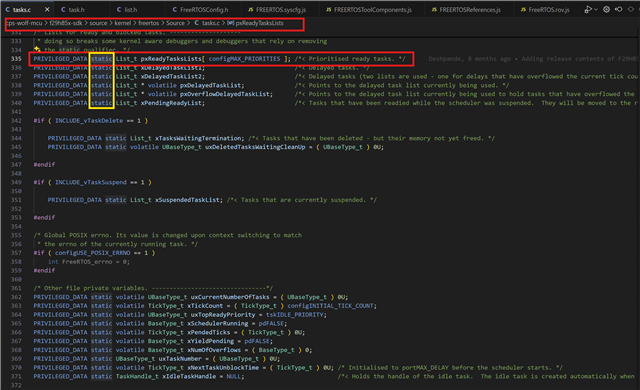Image resolution: width=640 pixels, height=390 pixels.
Task: Click line number 362 in the gutter
Action: coord(16,297)
